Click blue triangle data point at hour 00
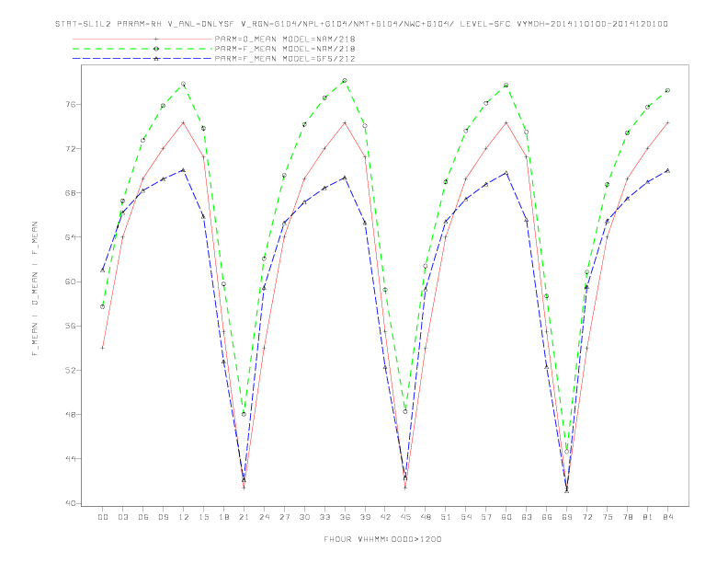Screen dimensions: 728x563 [103, 270]
